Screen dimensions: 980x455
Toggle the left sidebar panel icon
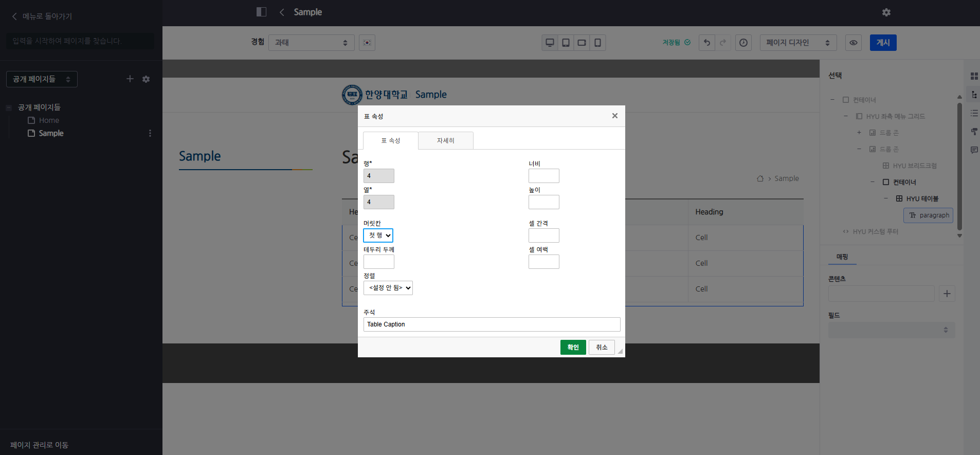click(261, 12)
